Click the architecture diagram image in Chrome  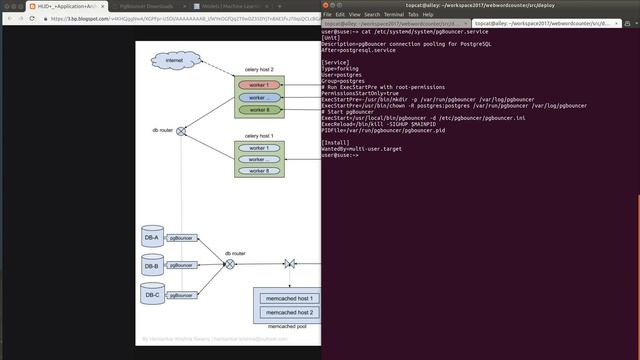[x=228, y=193]
